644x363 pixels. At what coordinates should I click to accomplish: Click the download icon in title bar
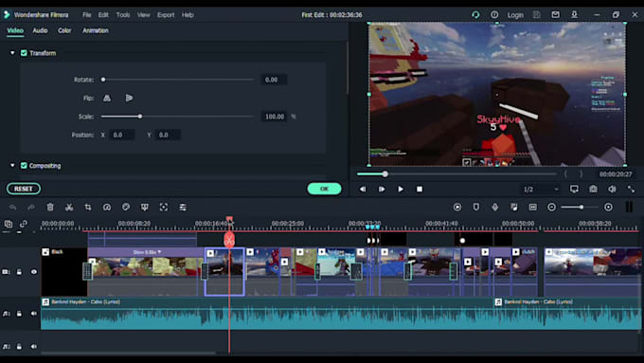574,15
